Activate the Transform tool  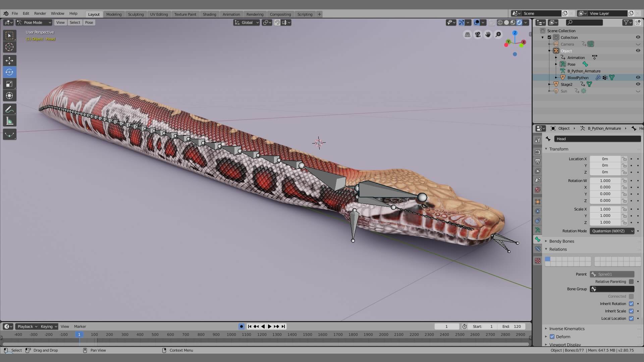point(9,96)
